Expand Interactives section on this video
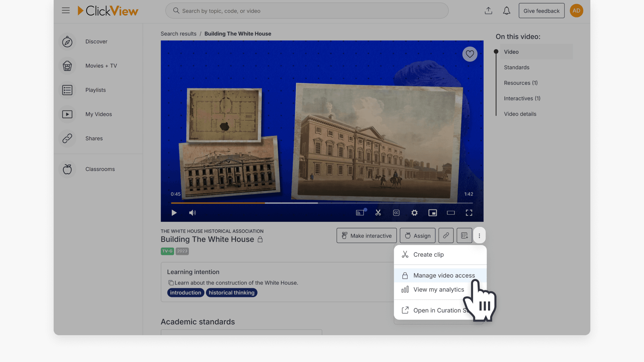Viewport: 644px width, 362px height. [522, 98]
